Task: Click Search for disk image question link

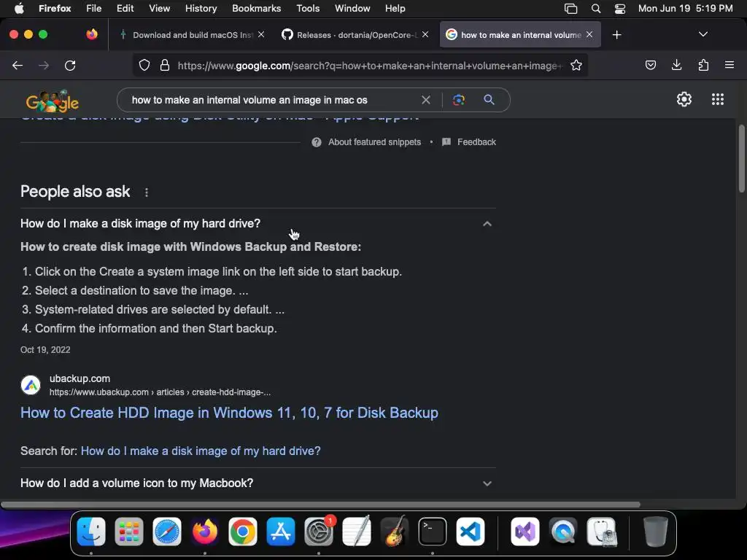Action: [x=201, y=451]
